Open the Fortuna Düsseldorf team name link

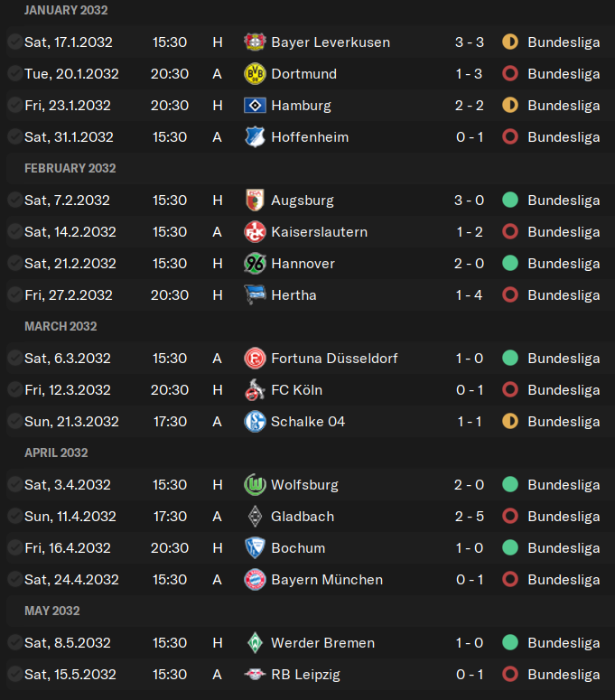tap(334, 359)
